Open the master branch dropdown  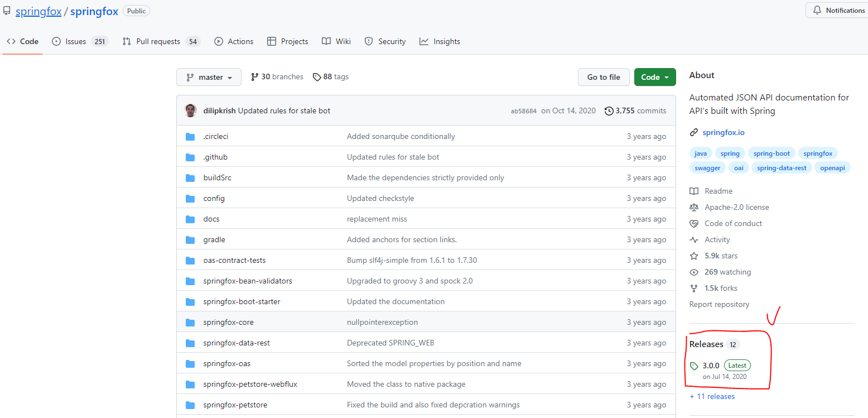(209, 77)
